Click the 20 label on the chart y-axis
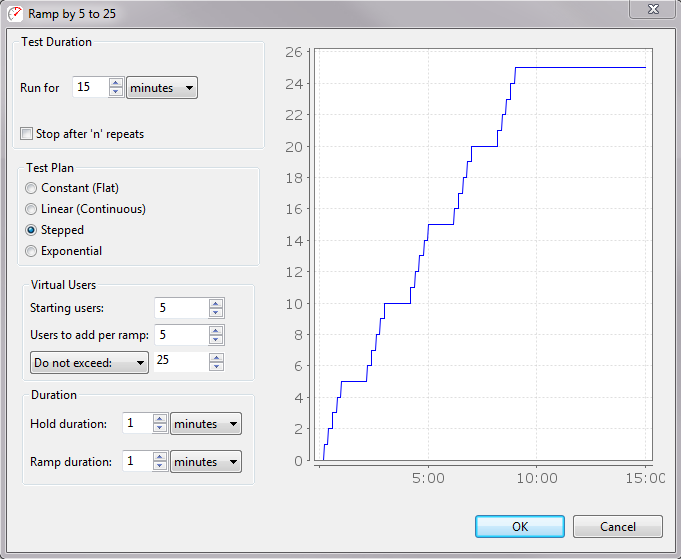 (x=294, y=147)
